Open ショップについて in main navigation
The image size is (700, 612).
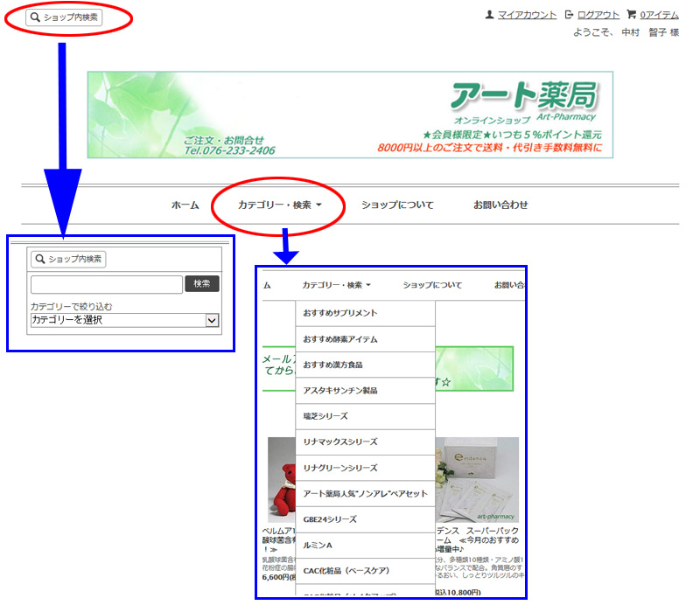[397, 205]
